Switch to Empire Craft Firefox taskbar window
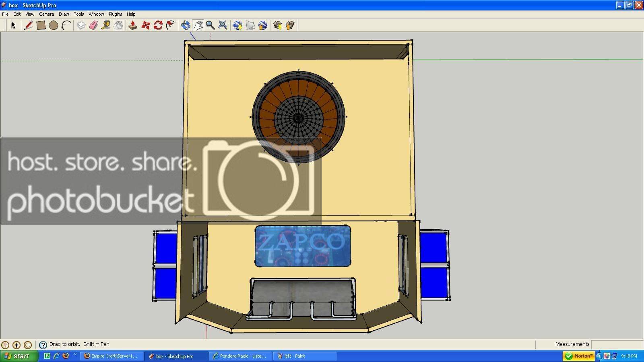This screenshot has width=644, height=362. (x=112, y=356)
